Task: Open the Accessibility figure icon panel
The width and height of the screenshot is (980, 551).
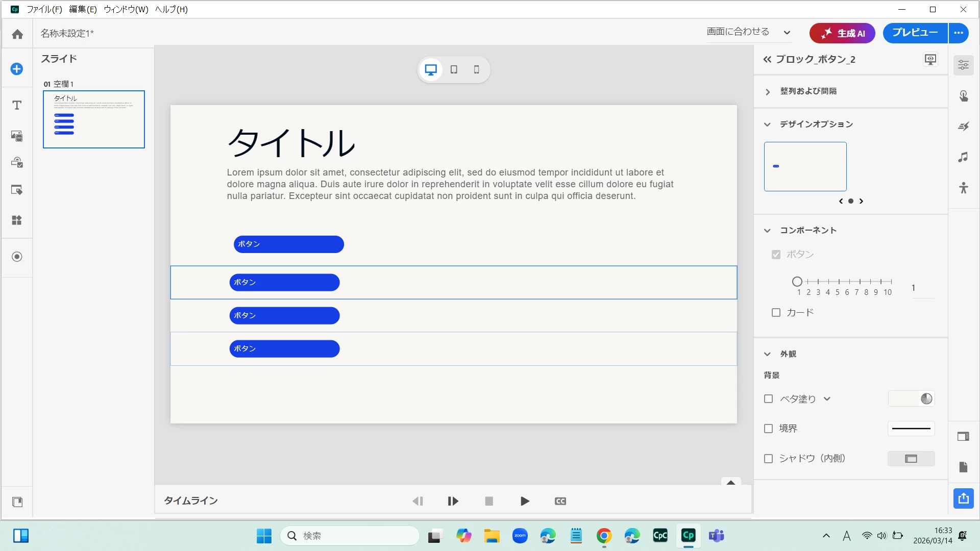Action: (963, 188)
